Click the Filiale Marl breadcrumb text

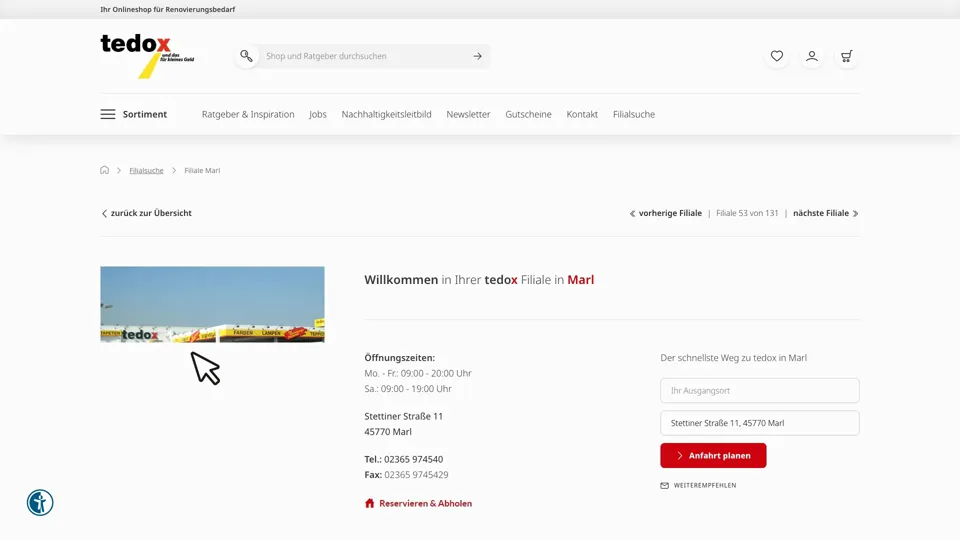click(x=202, y=171)
